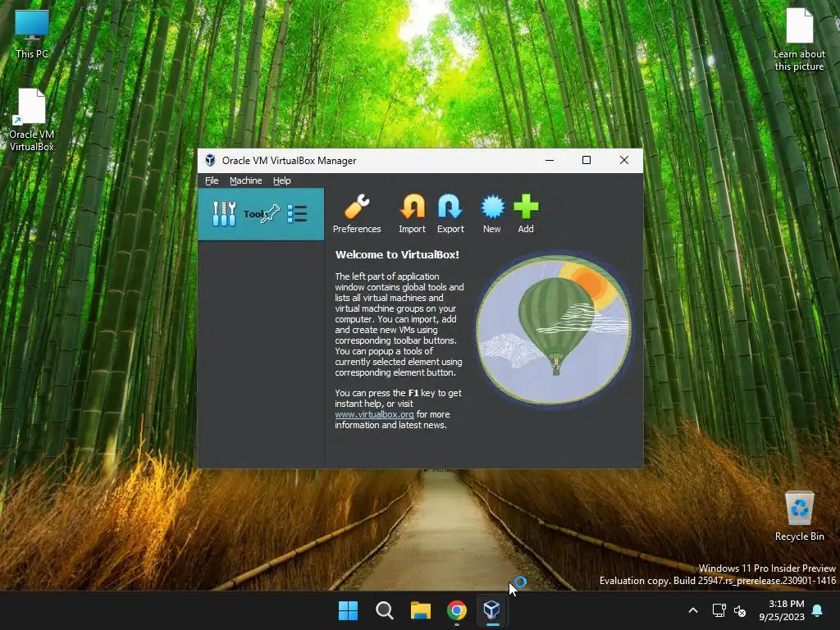The height and width of the screenshot is (630, 840).
Task: Select the Recycle Bin desktop icon
Action: click(x=799, y=517)
